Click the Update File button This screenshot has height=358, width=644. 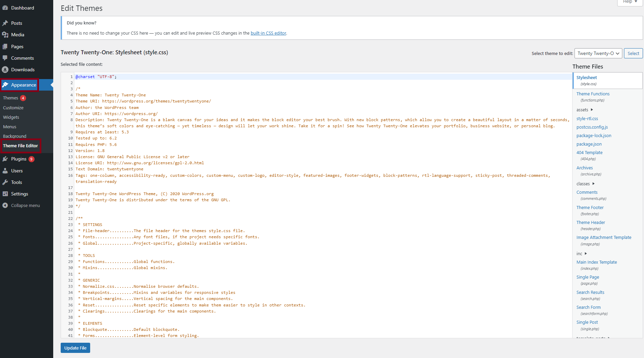(75, 348)
